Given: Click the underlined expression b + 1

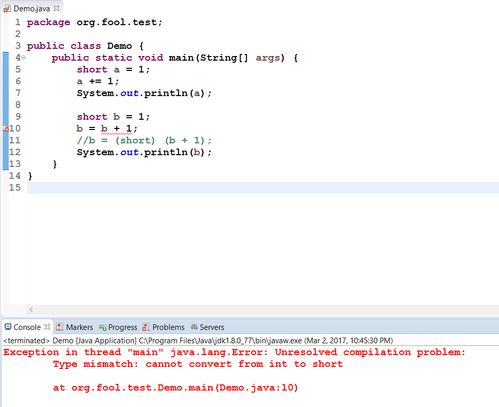Looking at the screenshot, I should (x=117, y=129).
